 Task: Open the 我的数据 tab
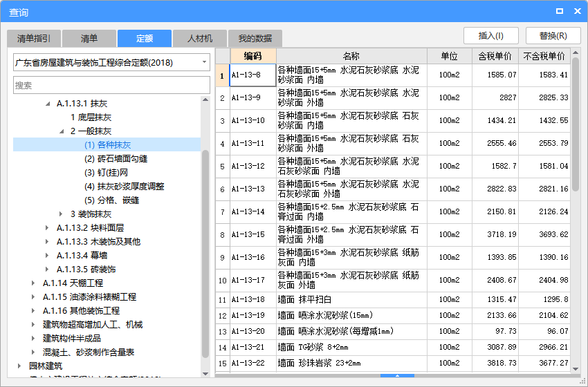tap(255, 38)
